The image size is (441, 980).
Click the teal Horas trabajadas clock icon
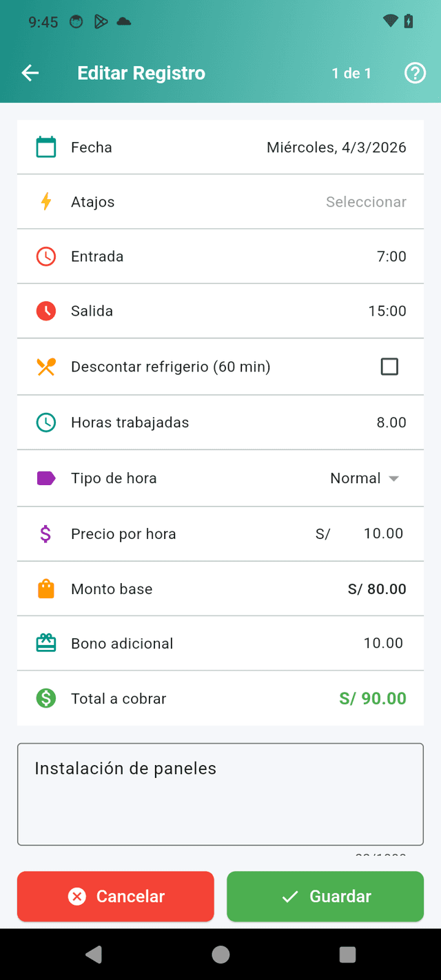[x=45, y=422]
